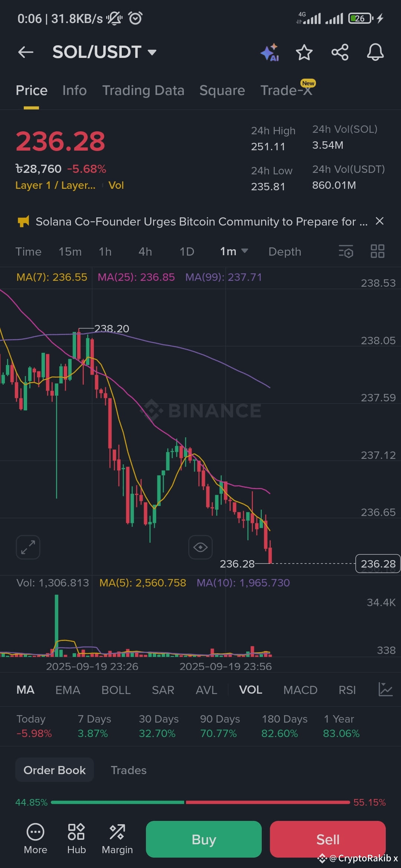Toggle the RSI indicator
401x868 pixels.
click(x=347, y=690)
